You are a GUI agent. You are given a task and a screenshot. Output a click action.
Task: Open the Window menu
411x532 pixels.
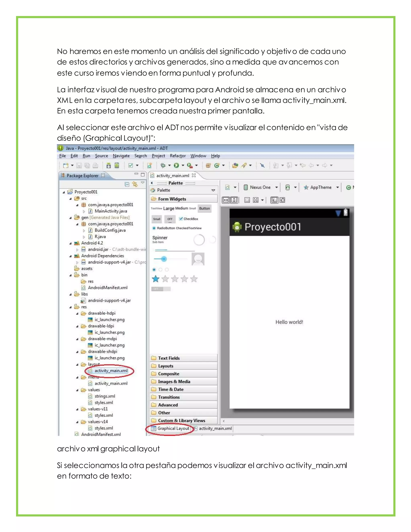[x=198, y=156]
